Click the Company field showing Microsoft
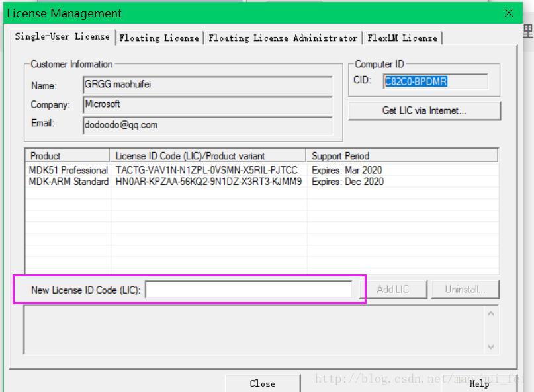 [207, 104]
